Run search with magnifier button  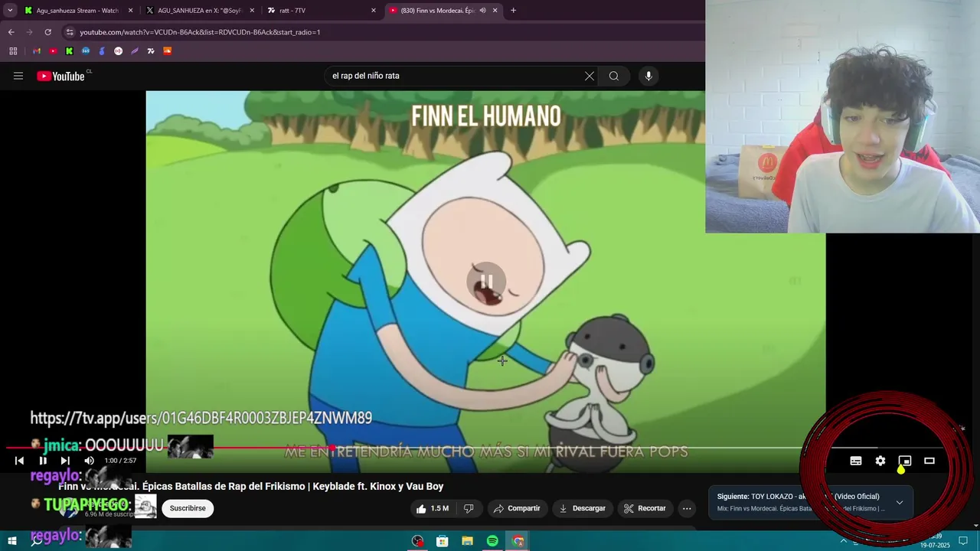pyautogui.click(x=613, y=76)
